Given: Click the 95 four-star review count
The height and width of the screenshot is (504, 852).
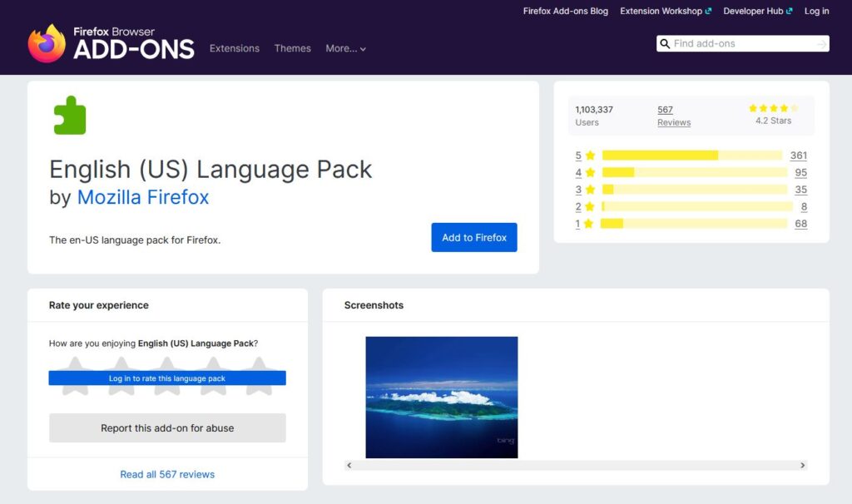Looking at the screenshot, I should (x=801, y=173).
